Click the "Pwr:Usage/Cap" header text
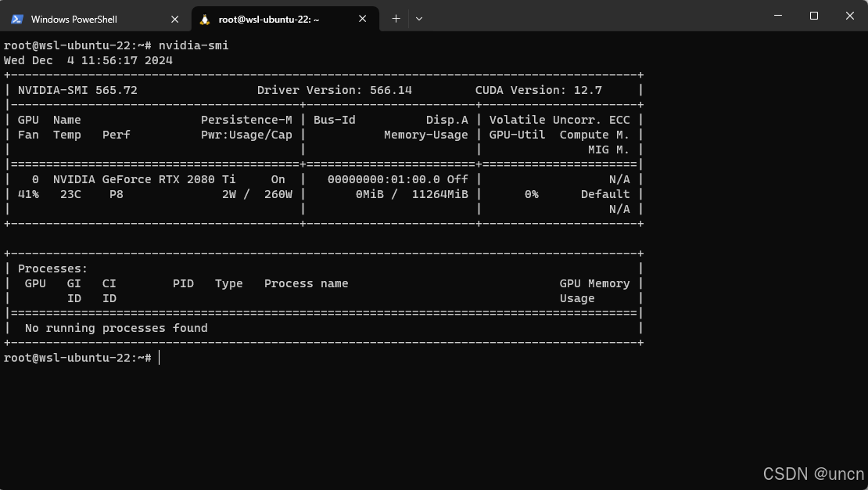Screen dimensions: 868x490 246,135
